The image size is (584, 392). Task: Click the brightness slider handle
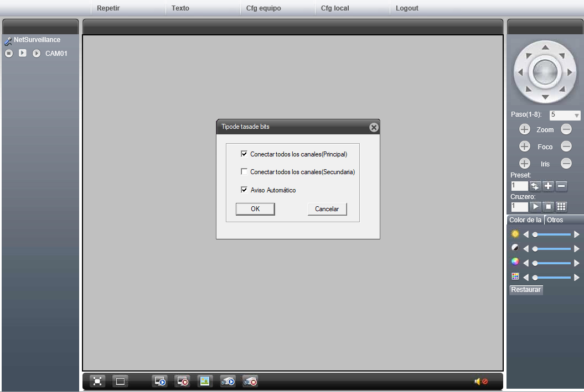point(535,234)
